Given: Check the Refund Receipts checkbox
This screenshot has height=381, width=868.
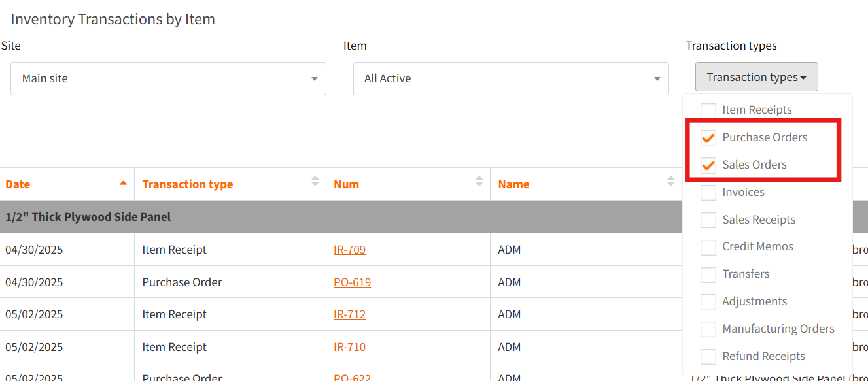Looking at the screenshot, I should [x=708, y=356].
